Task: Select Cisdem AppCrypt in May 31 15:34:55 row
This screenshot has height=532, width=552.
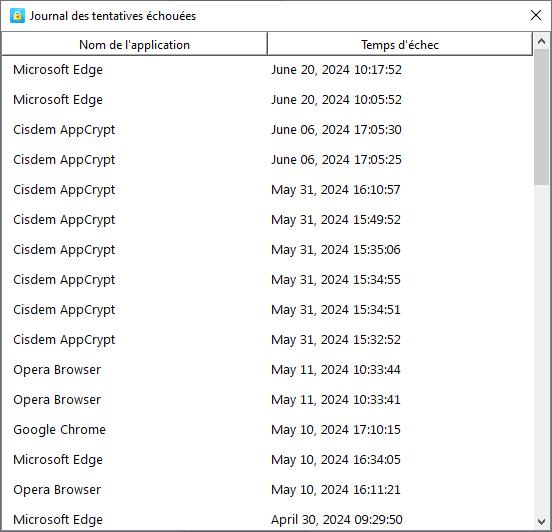Action: point(64,280)
